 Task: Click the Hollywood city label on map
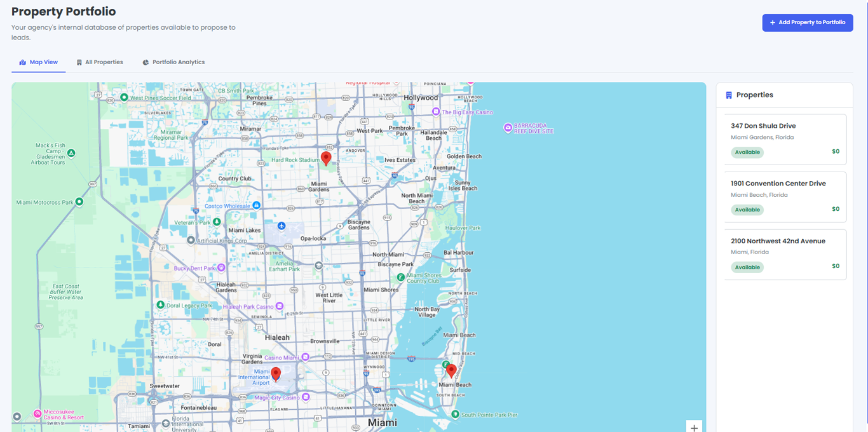click(x=421, y=98)
